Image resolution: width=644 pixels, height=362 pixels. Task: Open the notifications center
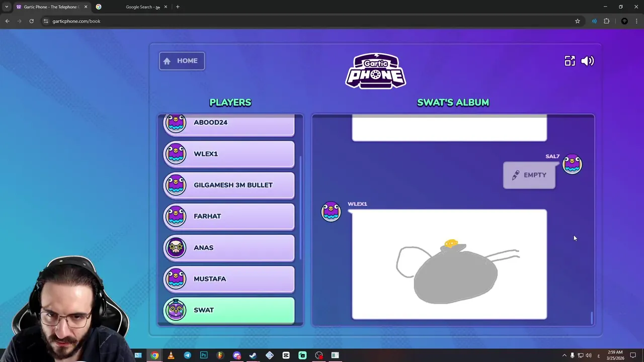pyautogui.click(x=633, y=355)
